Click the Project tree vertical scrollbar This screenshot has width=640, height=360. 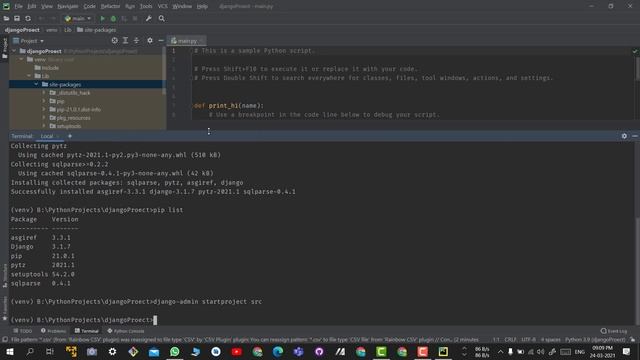point(164,71)
